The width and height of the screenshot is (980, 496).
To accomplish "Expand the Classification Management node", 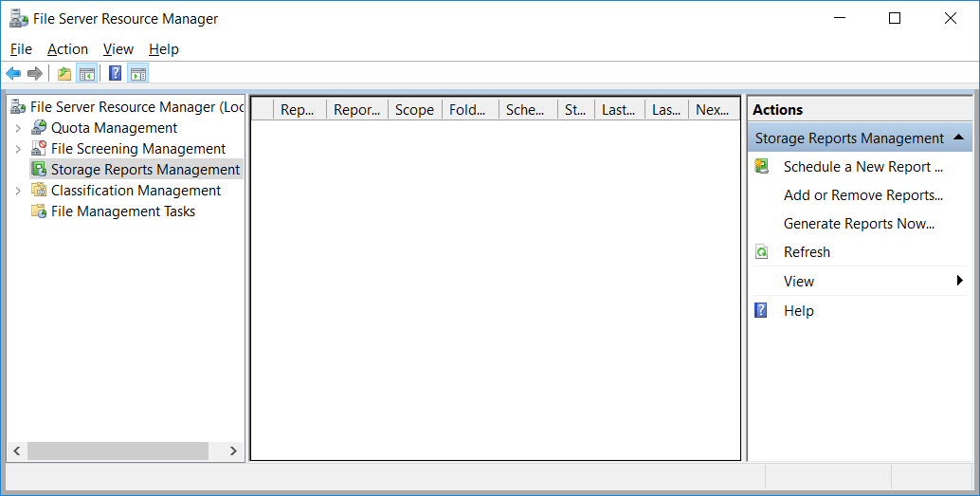I will click(x=18, y=191).
